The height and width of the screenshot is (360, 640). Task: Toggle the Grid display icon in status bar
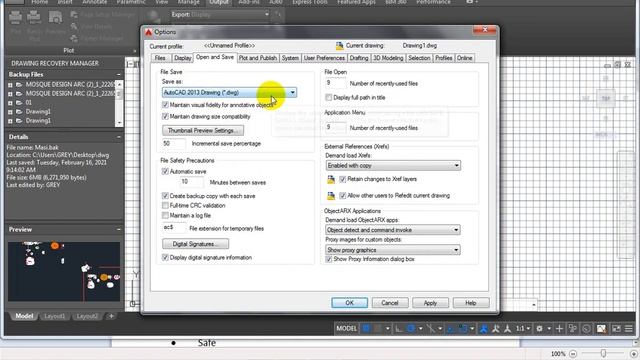(x=367, y=328)
